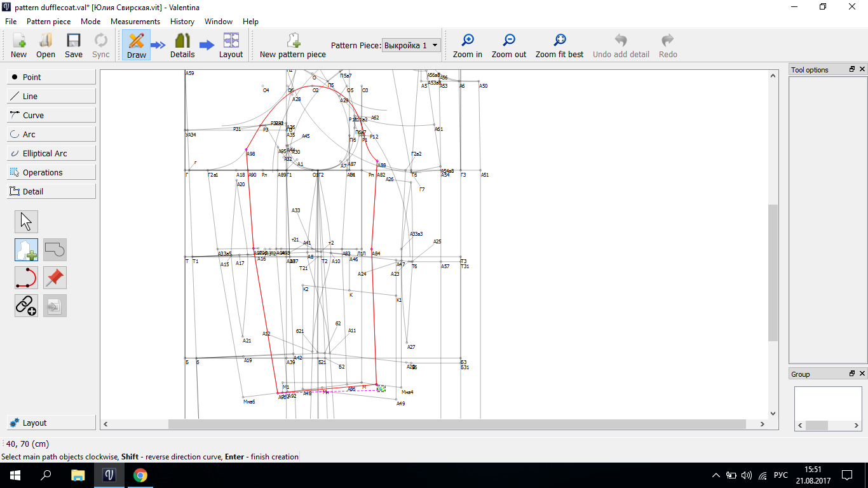The width and height of the screenshot is (868, 488).
Task: Open Chrome from taskbar
Action: pos(140,475)
